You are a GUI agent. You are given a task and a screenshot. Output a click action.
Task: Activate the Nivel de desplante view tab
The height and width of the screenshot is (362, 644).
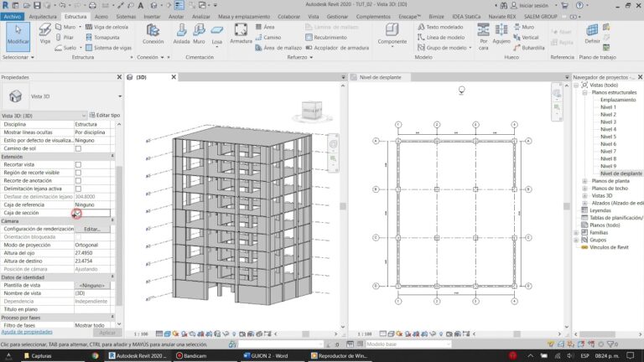coord(380,77)
